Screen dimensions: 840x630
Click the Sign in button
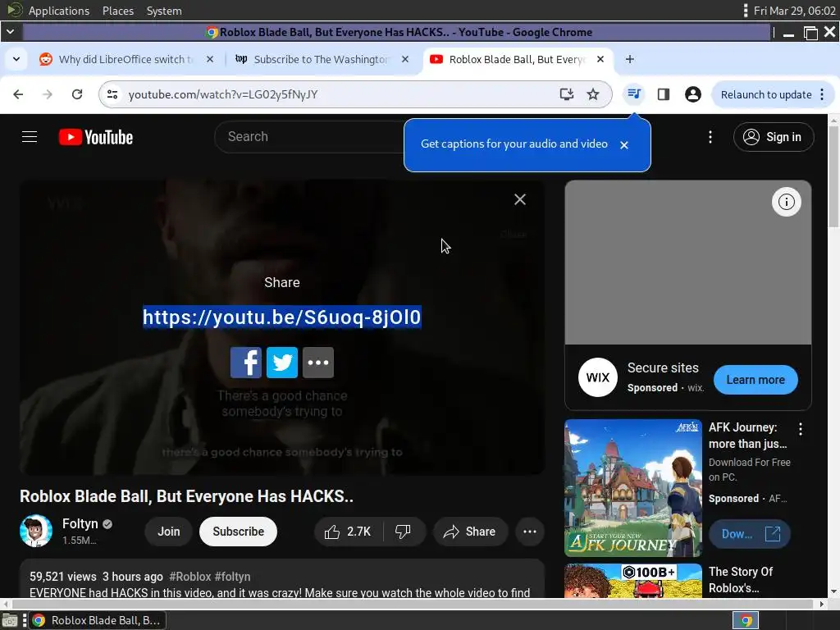click(773, 137)
